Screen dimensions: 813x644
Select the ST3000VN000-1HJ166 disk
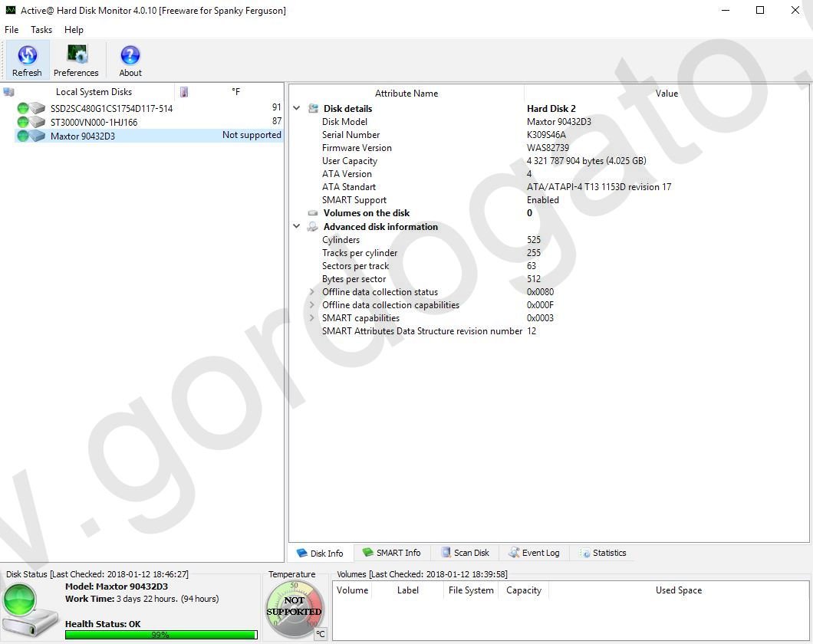tap(94, 122)
